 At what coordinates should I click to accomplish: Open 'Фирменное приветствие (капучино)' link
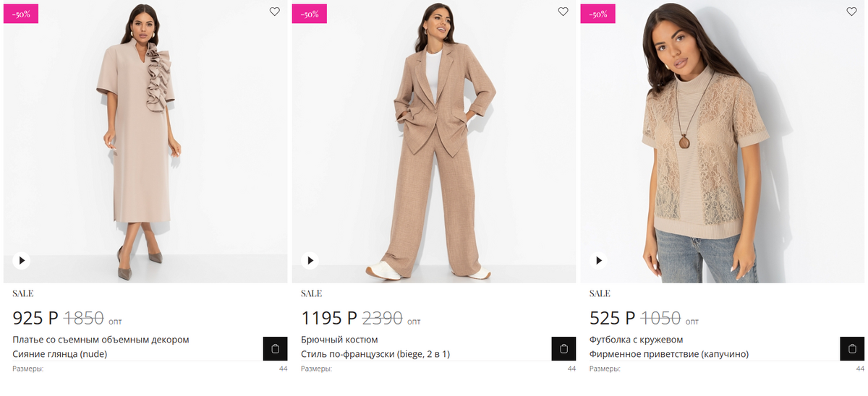coord(669,354)
